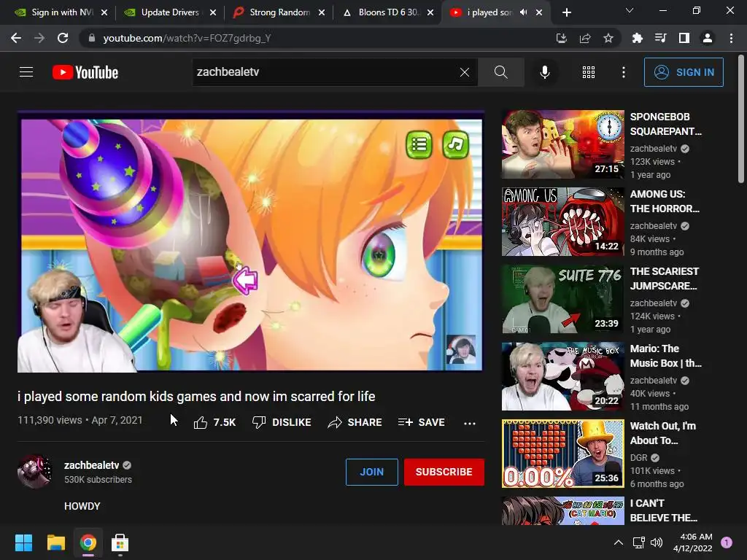Open the YouTube guide hamburger menu
Image resolution: width=747 pixels, height=560 pixels.
pyautogui.click(x=26, y=72)
